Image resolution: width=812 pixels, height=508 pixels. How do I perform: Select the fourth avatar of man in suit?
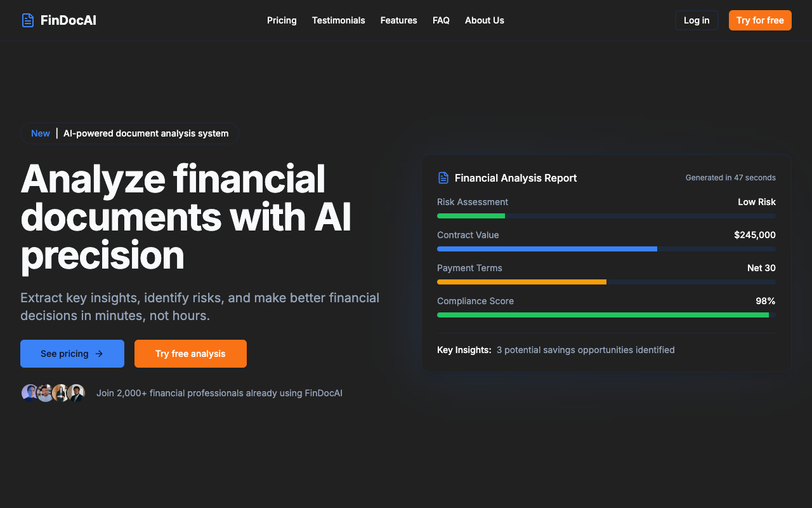[x=77, y=393]
